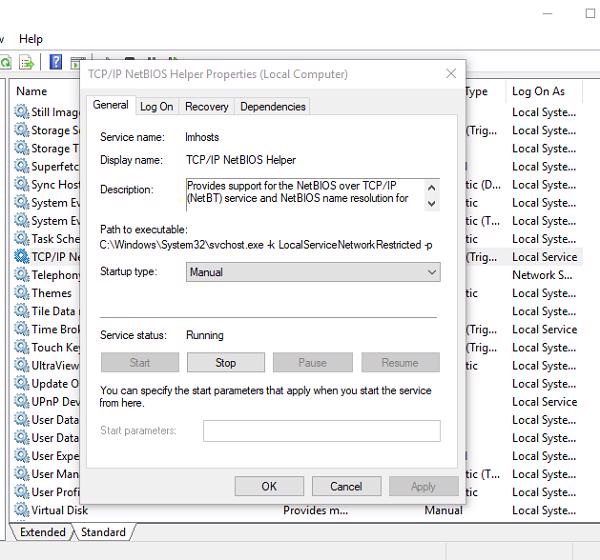Stop the running service with the Stop button

pos(225,363)
